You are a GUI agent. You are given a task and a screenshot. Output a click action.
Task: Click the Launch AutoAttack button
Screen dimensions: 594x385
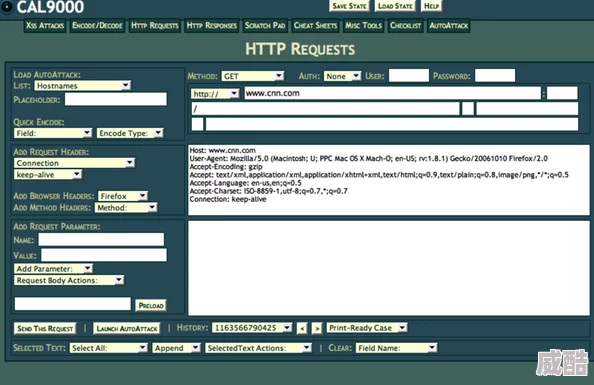[127, 328]
